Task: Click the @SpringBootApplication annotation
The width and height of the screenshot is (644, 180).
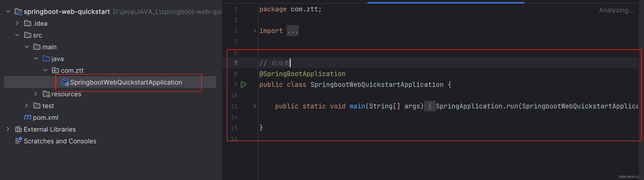Action: pyautogui.click(x=302, y=74)
